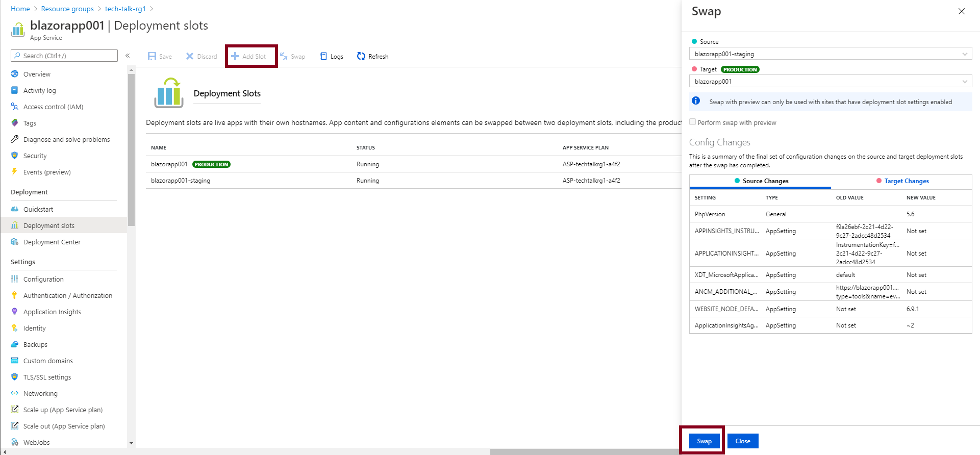Go to Home breadcrumb link

point(20,9)
